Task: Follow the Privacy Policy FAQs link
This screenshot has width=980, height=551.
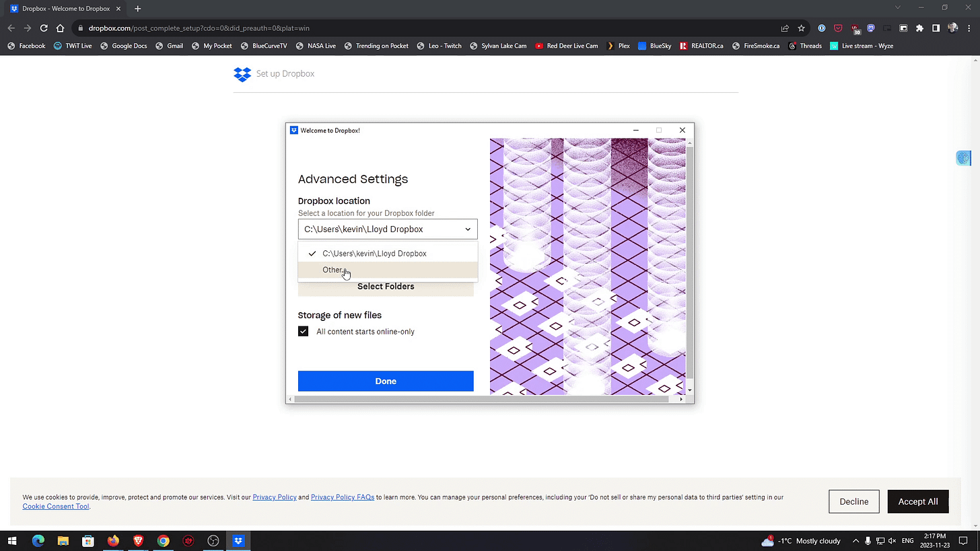Action: click(343, 497)
